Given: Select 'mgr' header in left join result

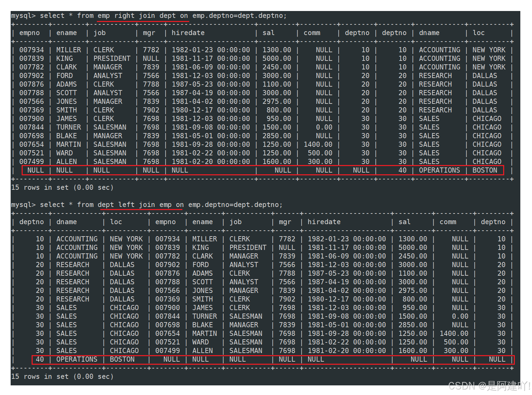Looking at the screenshot, I should (285, 222).
